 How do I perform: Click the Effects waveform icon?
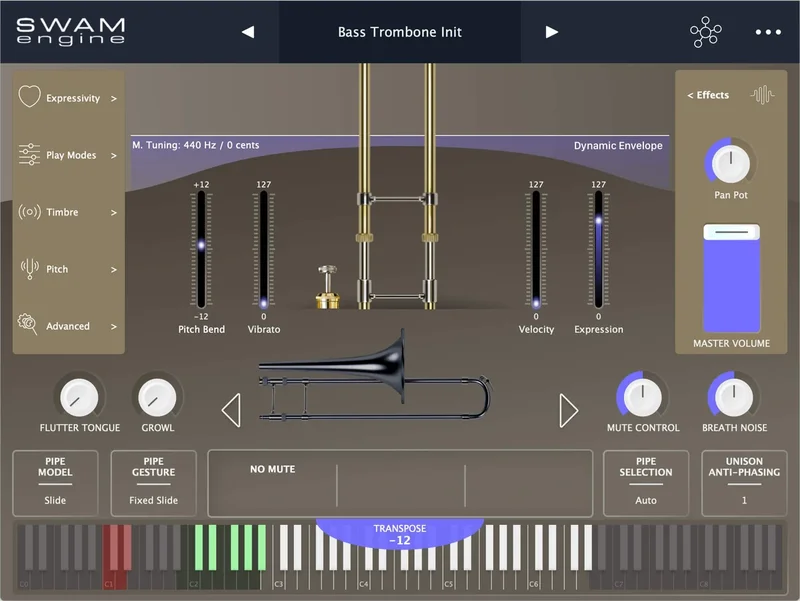(762, 95)
